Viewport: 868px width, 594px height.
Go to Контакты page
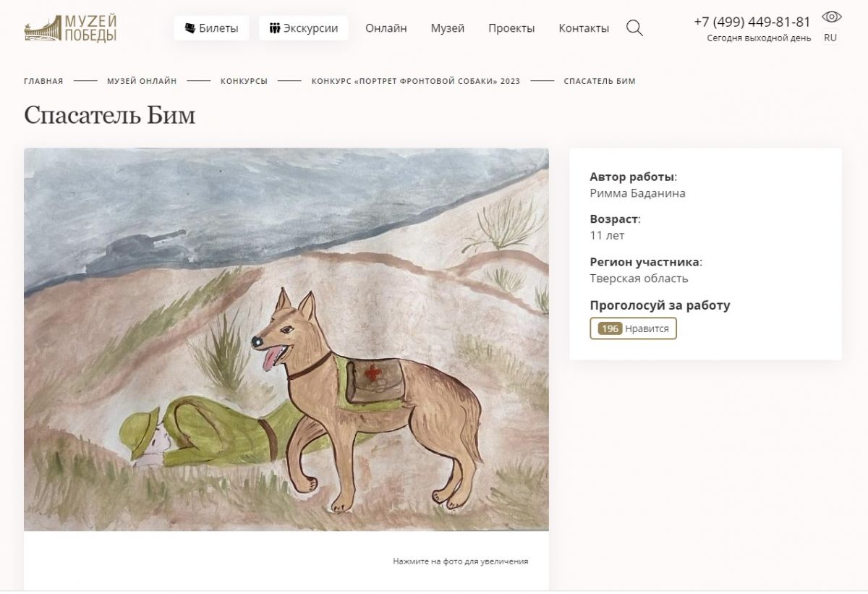(584, 28)
